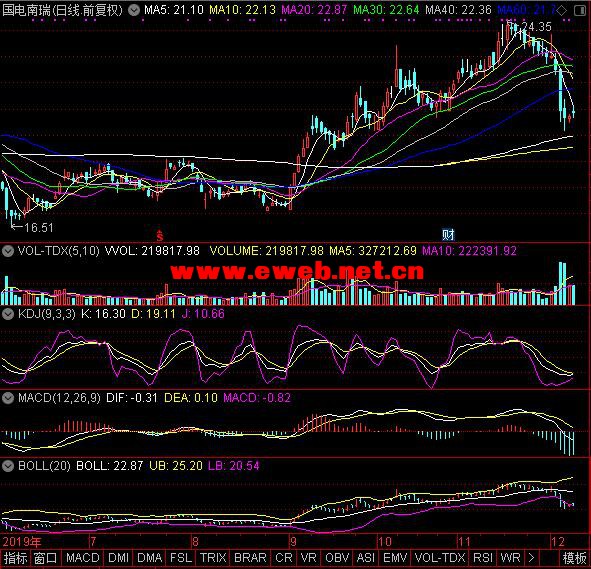Image resolution: width=591 pixels, height=569 pixels.
Task: Open the 模板 template button
Action: pyautogui.click(x=574, y=558)
